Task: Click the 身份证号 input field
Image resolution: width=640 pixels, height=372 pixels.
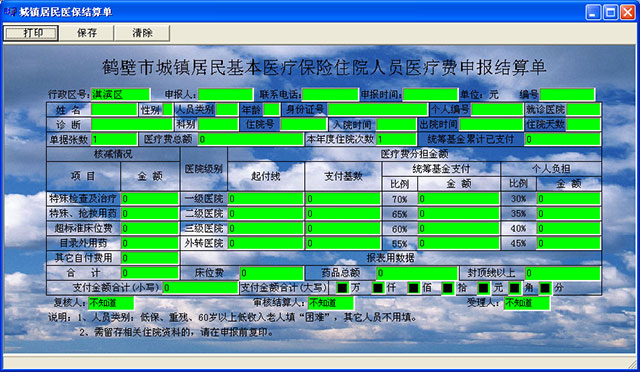Action: click(x=377, y=109)
